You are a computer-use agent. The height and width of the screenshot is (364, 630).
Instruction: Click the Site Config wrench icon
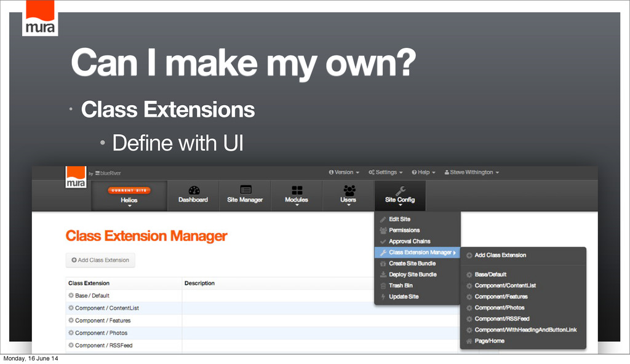pos(401,191)
